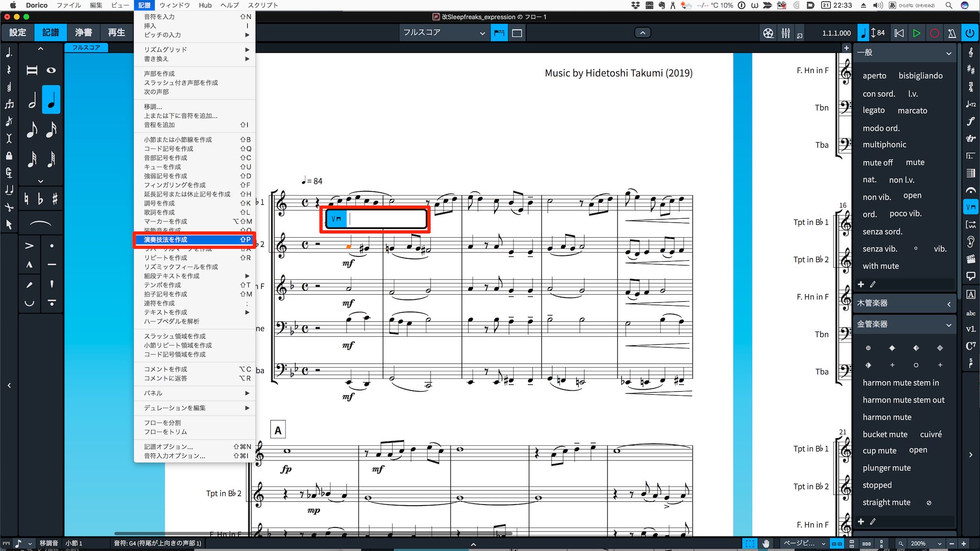This screenshot has width=980, height=551.
Task: Collapse the top toolbar chevron
Action: click(x=642, y=33)
